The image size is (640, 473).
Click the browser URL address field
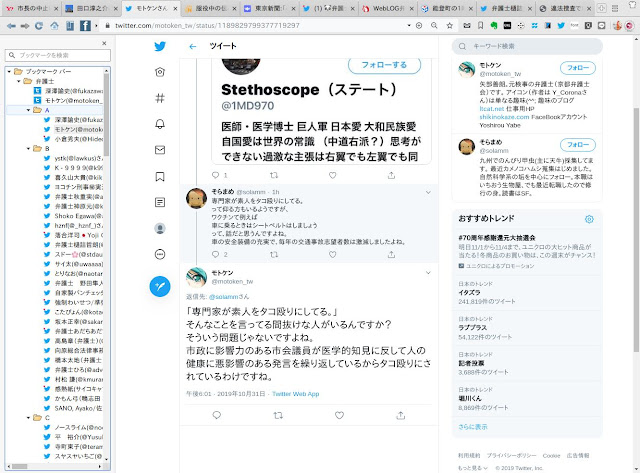[x=257, y=25]
